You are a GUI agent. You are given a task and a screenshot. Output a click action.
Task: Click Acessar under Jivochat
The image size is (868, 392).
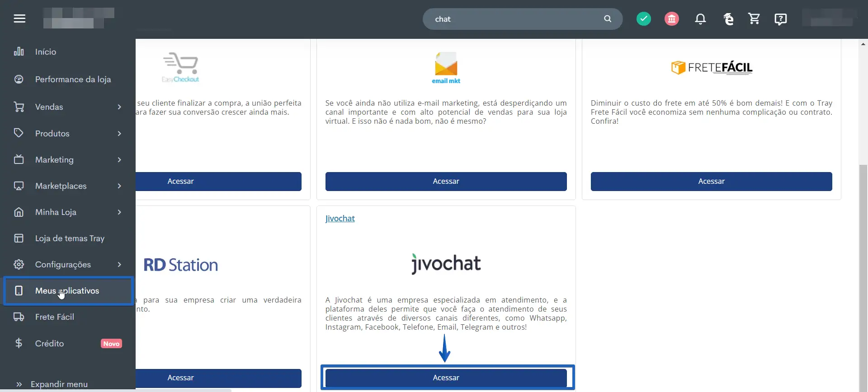pyautogui.click(x=446, y=378)
